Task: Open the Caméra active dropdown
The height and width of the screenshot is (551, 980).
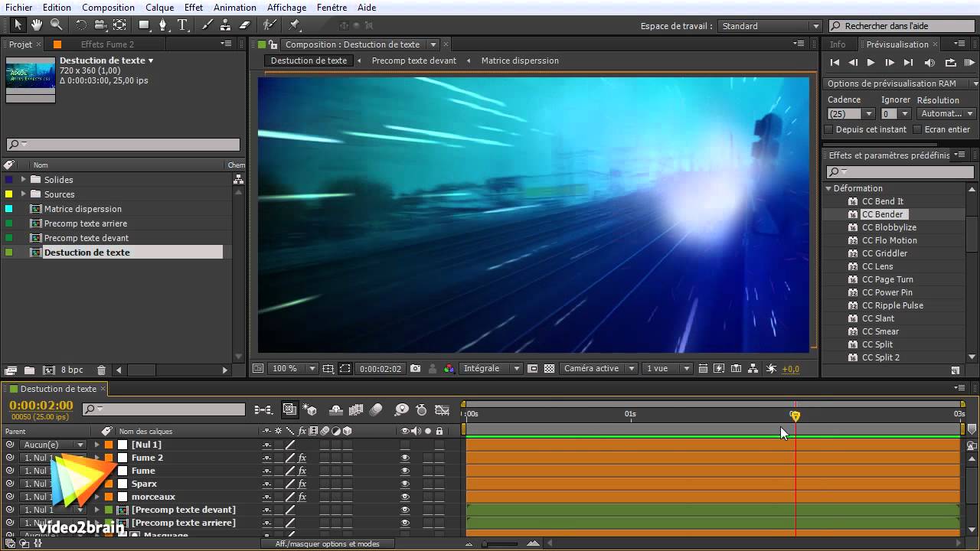Action: (598, 369)
